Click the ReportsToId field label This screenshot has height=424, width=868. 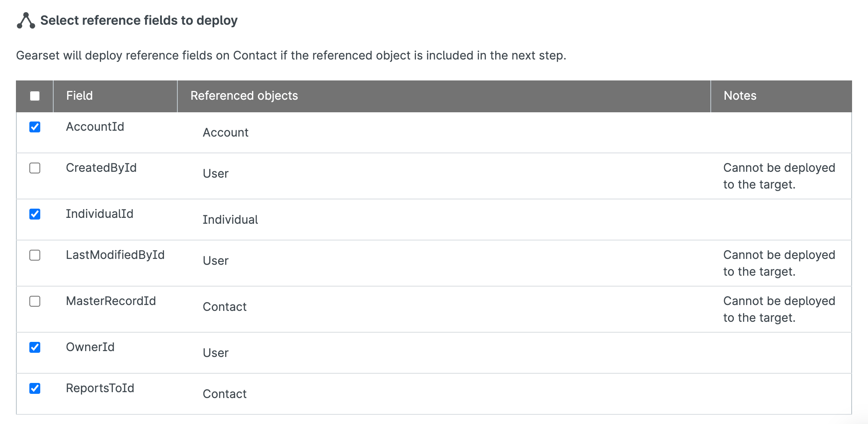tap(100, 388)
